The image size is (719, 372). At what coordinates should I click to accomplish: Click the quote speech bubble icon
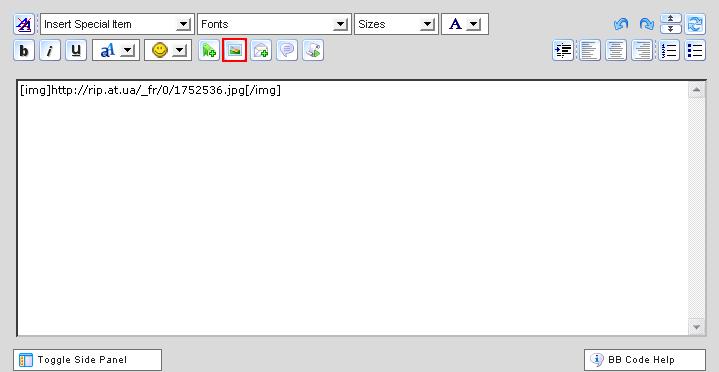click(x=287, y=50)
